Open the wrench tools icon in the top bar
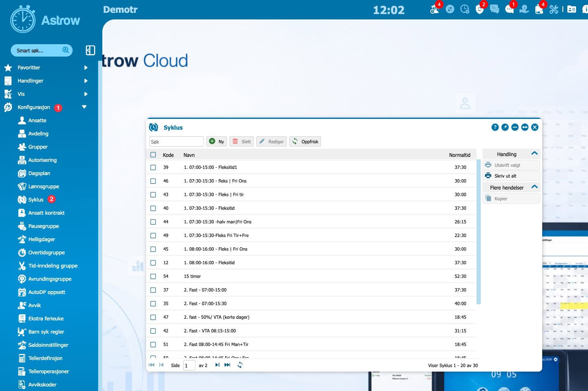This screenshot has width=588, height=391. click(554, 9)
